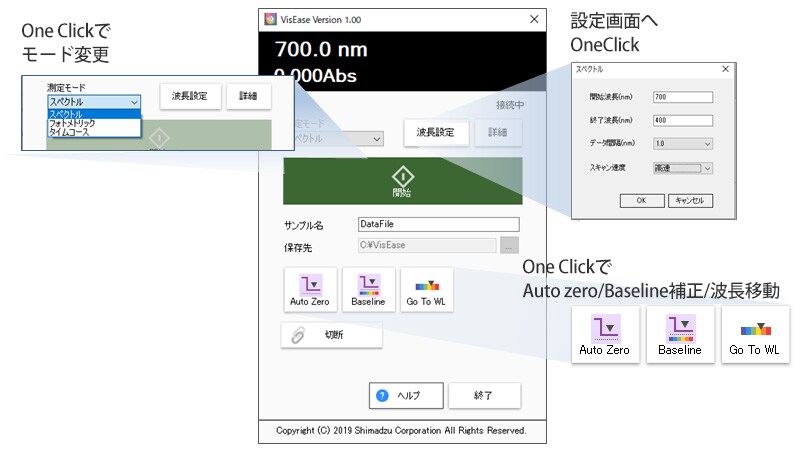Click the enlarged Baseline callout icon

[680, 335]
